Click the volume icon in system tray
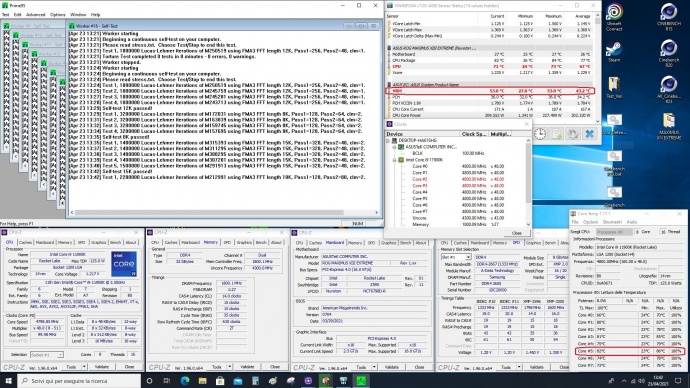The image size is (690, 388). 641,381
